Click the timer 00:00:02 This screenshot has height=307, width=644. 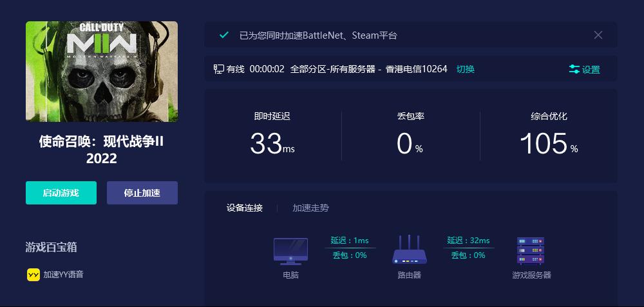pyautogui.click(x=267, y=69)
